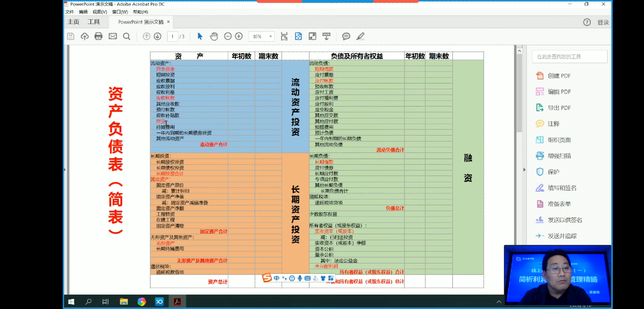Close the PowerPoint 演示文稿 tab
This screenshot has width=644, height=309.
tap(168, 22)
